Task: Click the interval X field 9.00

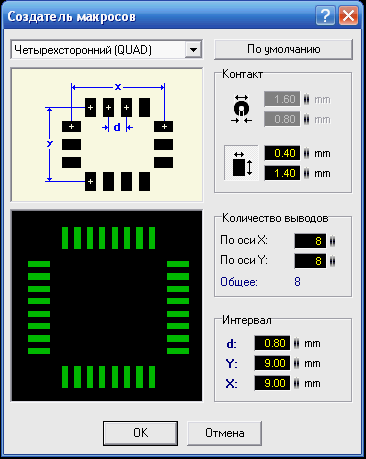Action: pyautogui.click(x=272, y=383)
